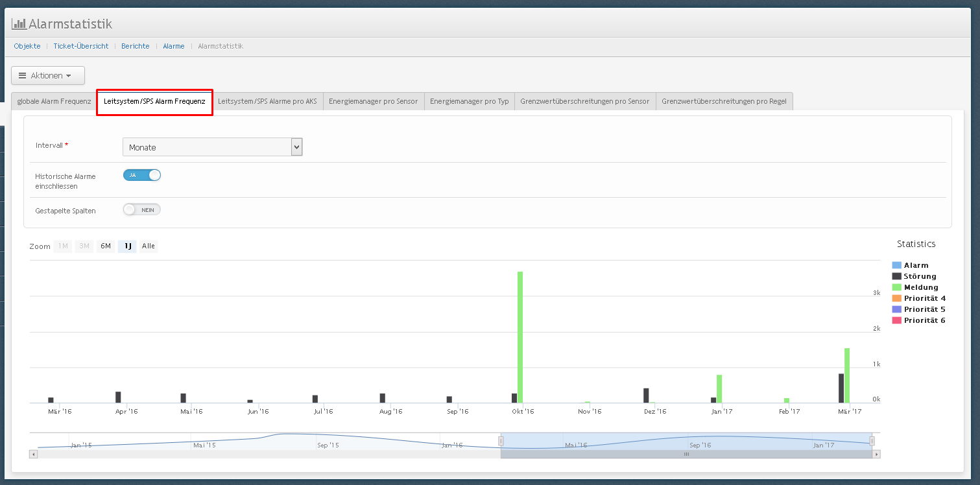The width and height of the screenshot is (980, 485).
Task: Click the hamburger icon in Aktionen button
Action: tap(22, 76)
